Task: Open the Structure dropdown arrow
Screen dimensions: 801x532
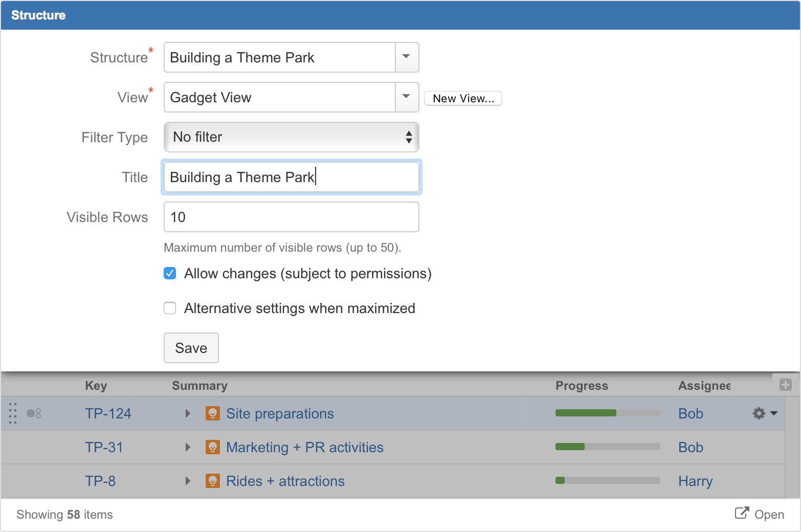Action: pyautogui.click(x=407, y=57)
